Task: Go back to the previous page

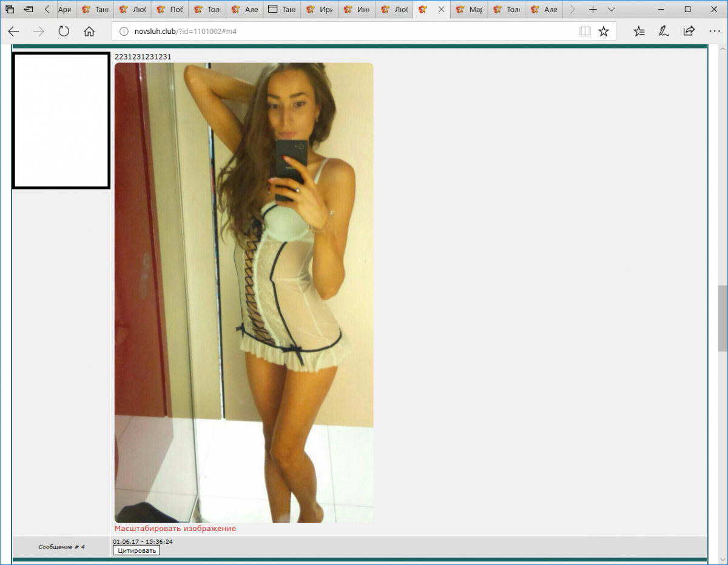Action: (13, 32)
